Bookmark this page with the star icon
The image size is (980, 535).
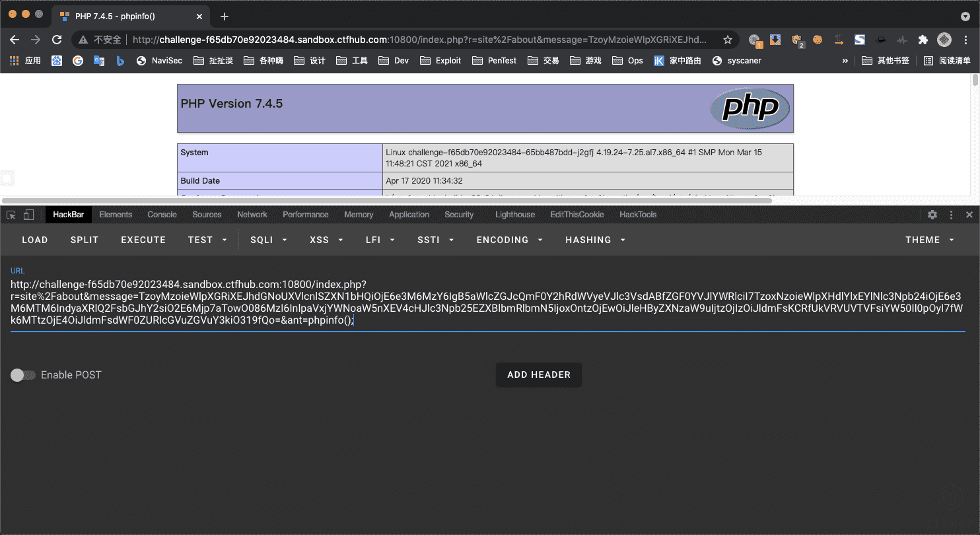click(728, 40)
